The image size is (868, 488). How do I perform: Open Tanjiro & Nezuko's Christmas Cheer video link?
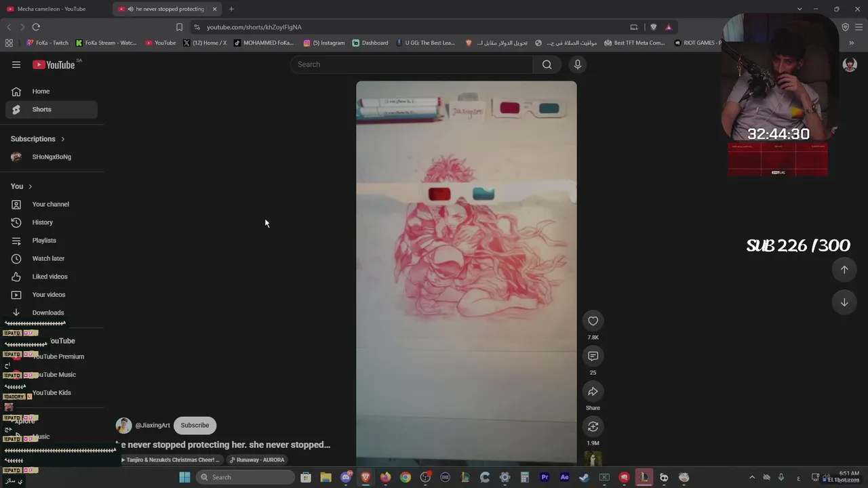[x=170, y=460]
